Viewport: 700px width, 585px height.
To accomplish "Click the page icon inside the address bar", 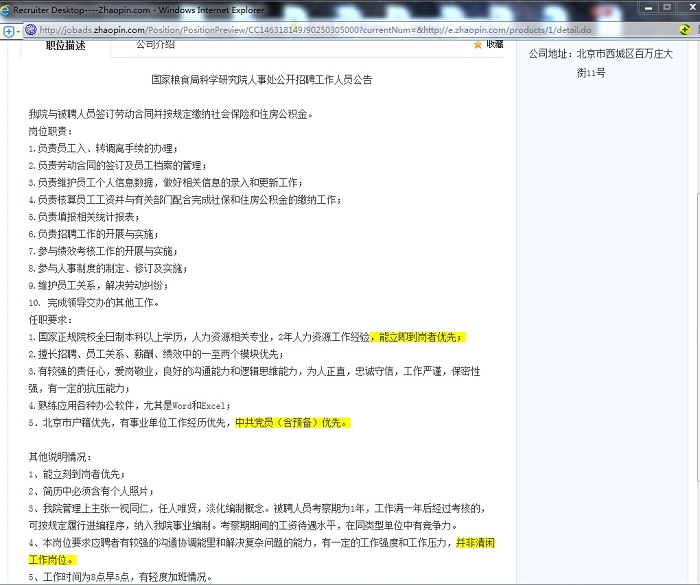I will click(32, 30).
